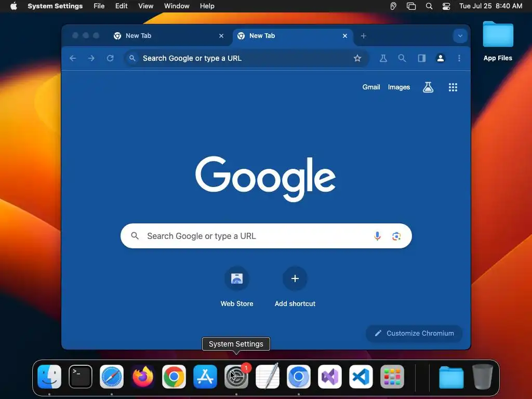Open the View menu
The width and height of the screenshot is (532, 399).
[146, 6]
